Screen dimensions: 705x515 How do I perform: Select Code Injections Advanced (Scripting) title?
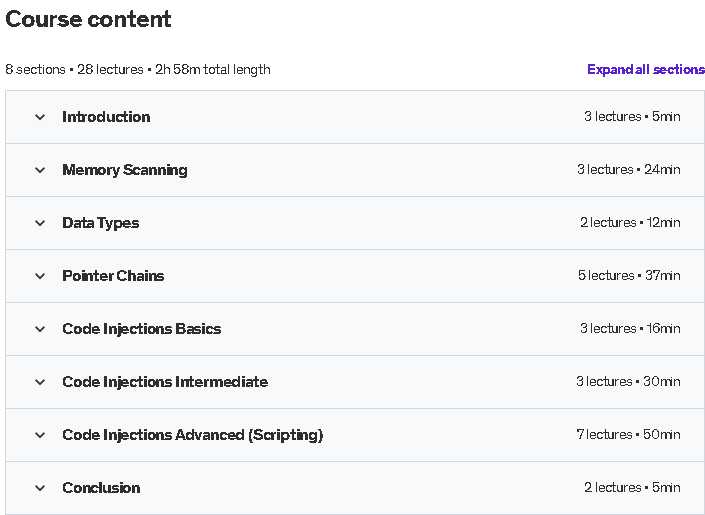[192, 435]
